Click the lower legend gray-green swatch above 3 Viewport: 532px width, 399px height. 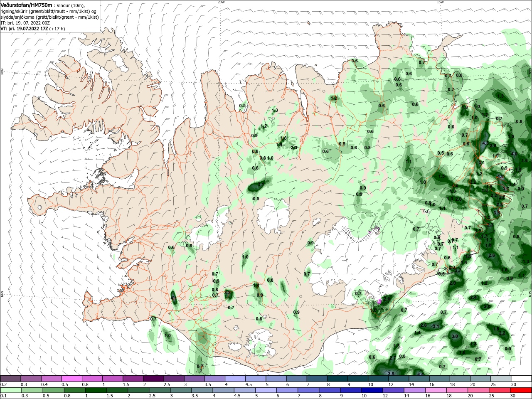click(181, 390)
